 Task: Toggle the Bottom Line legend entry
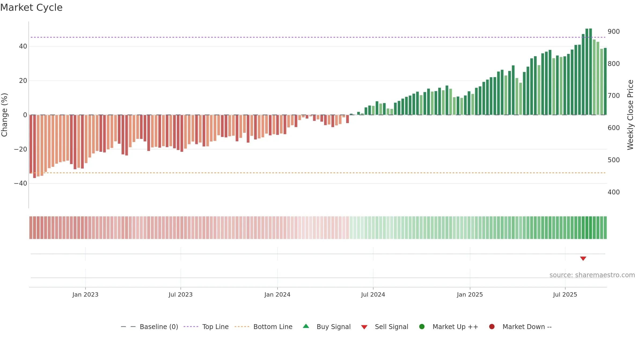tap(264, 327)
